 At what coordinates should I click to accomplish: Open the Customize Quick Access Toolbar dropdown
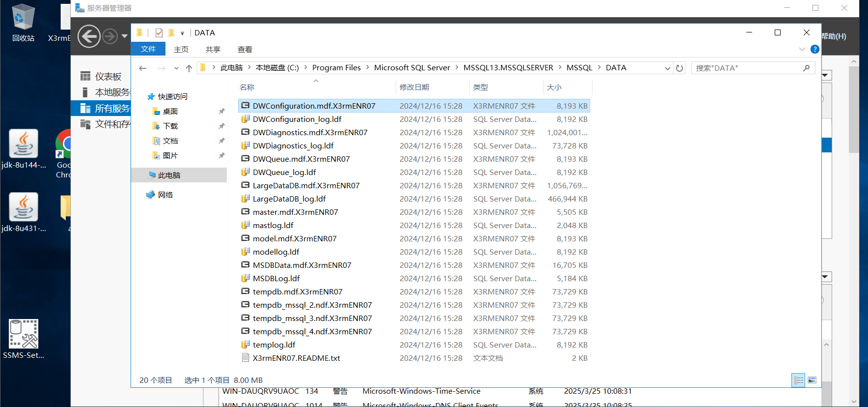click(x=182, y=33)
